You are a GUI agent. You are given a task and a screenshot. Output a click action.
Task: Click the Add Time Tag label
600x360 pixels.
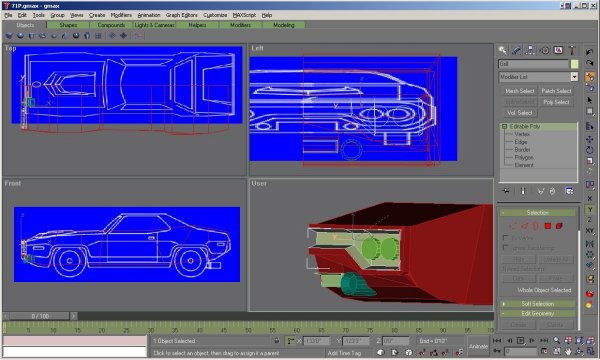coord(344,353)
